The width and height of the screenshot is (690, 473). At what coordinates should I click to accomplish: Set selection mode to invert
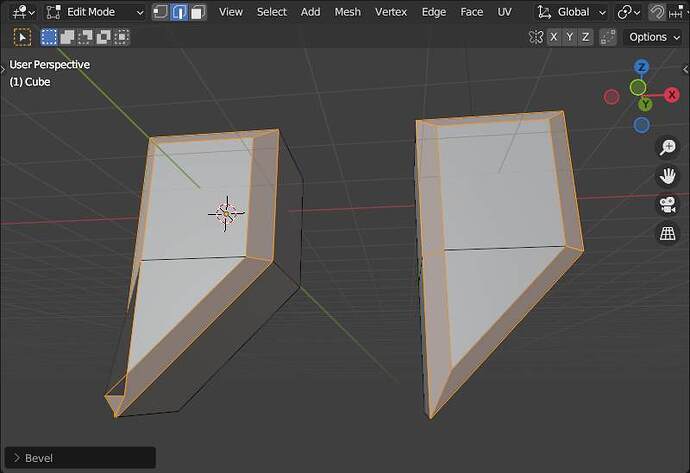coord(103,37)
